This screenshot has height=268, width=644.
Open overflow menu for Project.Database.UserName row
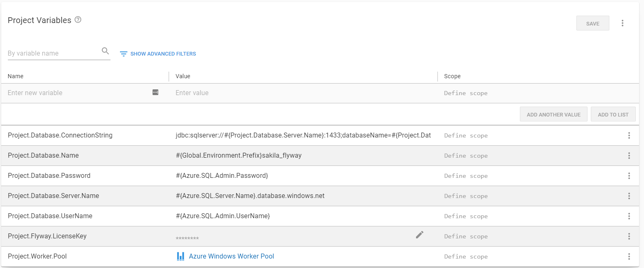(x=629, y=216)
